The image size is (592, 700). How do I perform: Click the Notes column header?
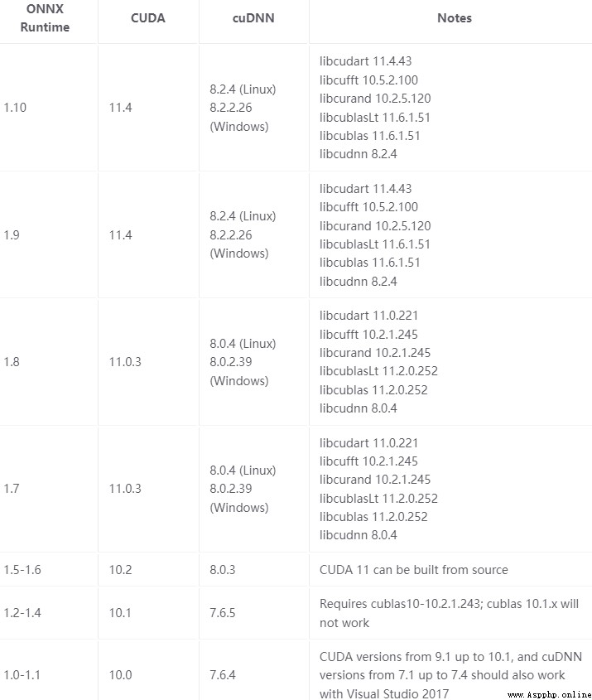pyautogui.click(x=455, y=18)
